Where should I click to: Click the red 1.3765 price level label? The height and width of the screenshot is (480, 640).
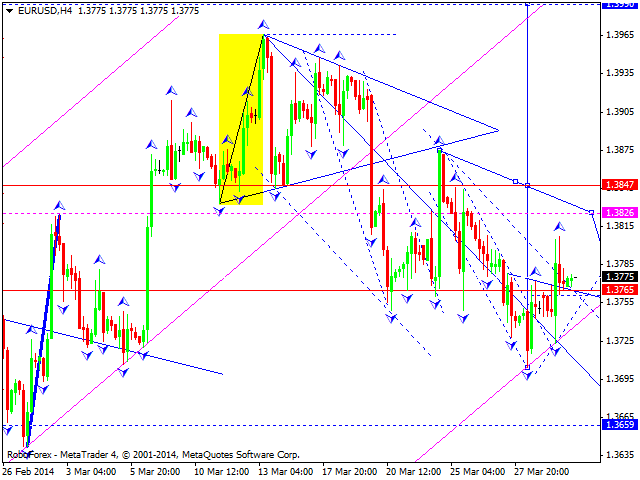(x=620, y=290)
